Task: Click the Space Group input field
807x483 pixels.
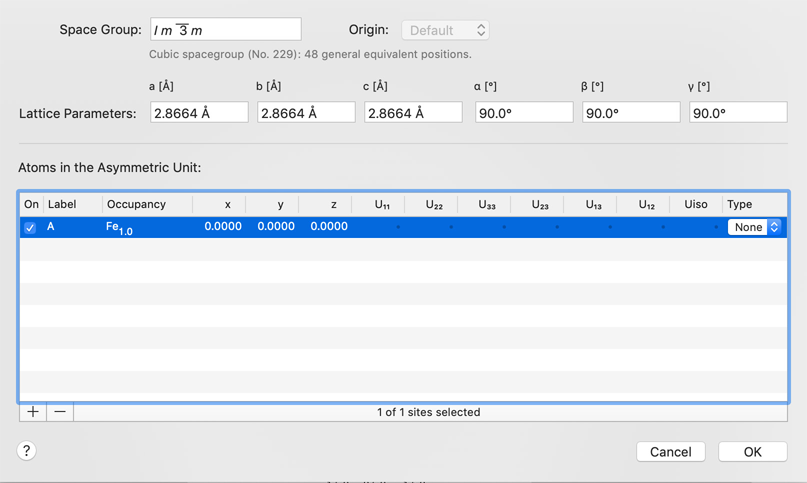Action: [x=226, y=30]
